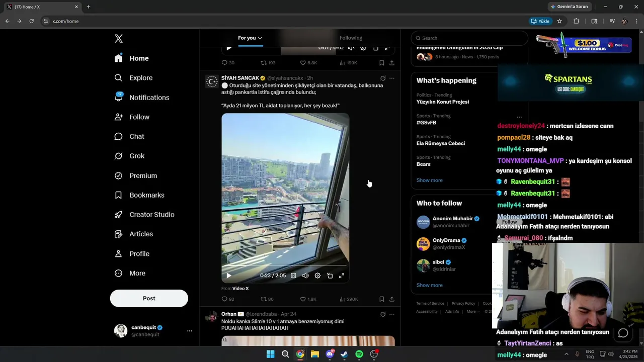Viewport: 644px width, 362px height.
Task: Switch to the Following tab
Action: [351, 38]
